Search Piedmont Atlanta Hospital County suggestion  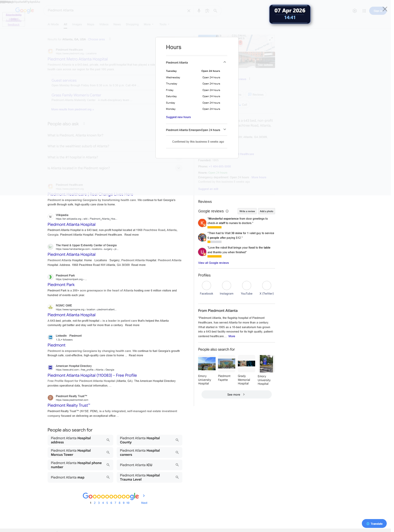click(149, 440)
